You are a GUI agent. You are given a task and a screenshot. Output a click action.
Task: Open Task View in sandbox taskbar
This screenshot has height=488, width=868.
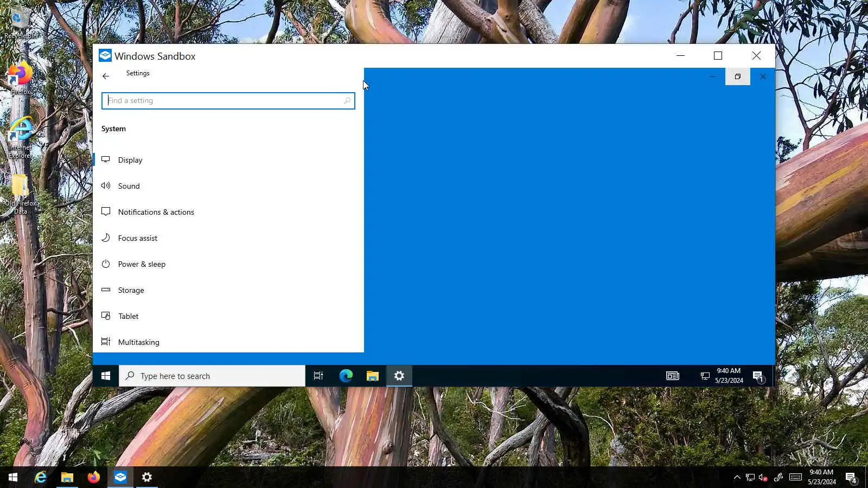318,376
